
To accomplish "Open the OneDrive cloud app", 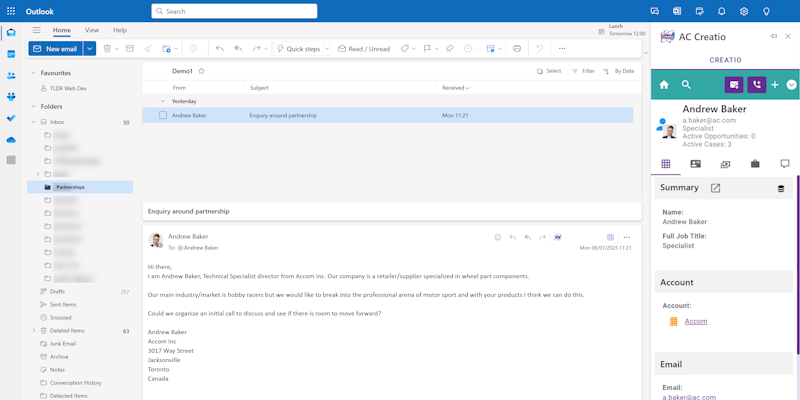I will click(x=11, y=140).
